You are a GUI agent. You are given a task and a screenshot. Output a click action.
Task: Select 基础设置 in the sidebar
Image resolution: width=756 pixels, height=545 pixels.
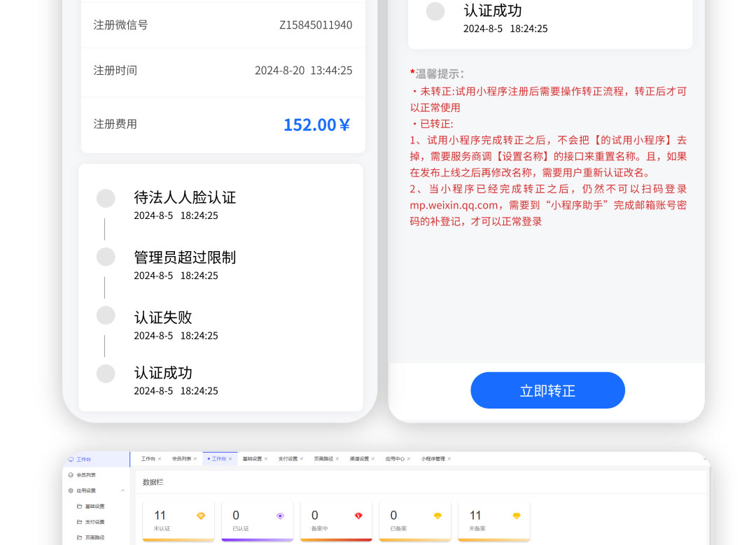[x=94, y=507]
